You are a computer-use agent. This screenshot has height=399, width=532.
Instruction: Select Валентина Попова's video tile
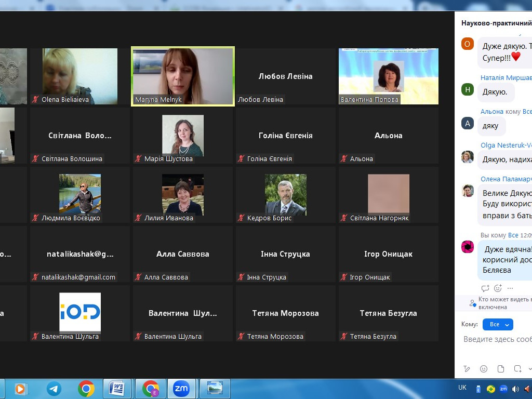(x=389, y=76)
